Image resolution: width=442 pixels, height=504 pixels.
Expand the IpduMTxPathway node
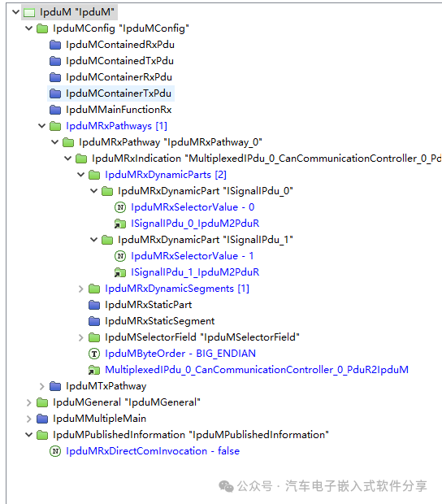click(x=41, y=386)
